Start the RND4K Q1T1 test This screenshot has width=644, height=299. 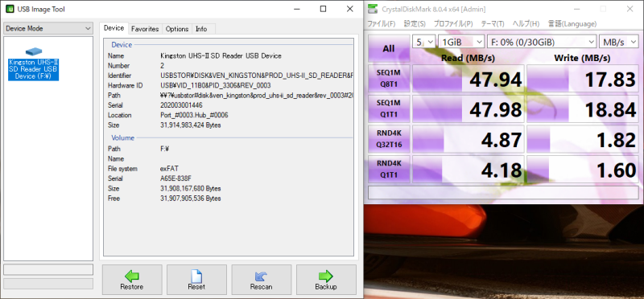(389, 170)
